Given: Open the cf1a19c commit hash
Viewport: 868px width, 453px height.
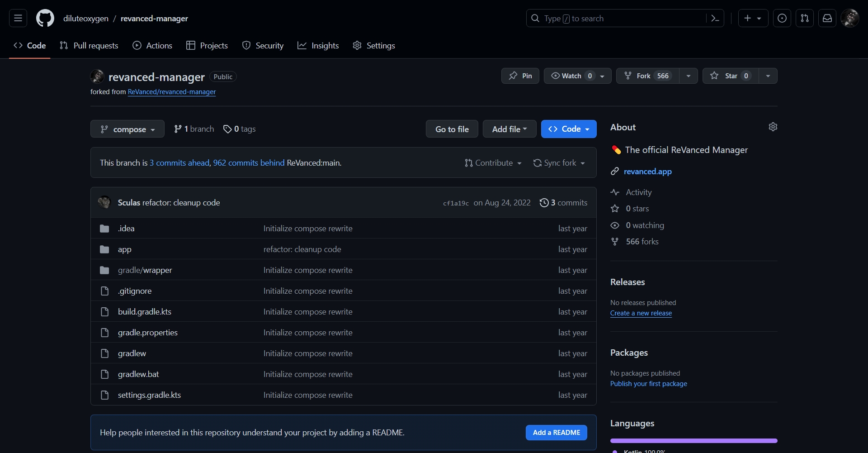Looking at the screenshot, I should coord(456,203).
